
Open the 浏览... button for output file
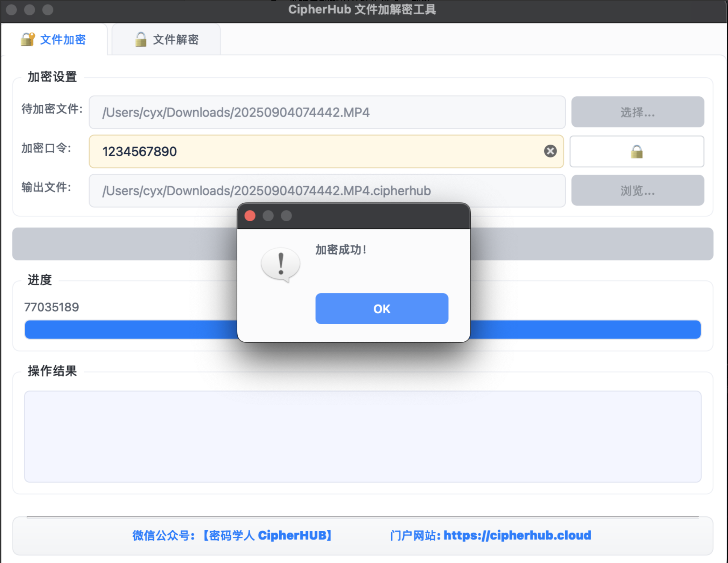pyautogui.click(x=637, y=190)
